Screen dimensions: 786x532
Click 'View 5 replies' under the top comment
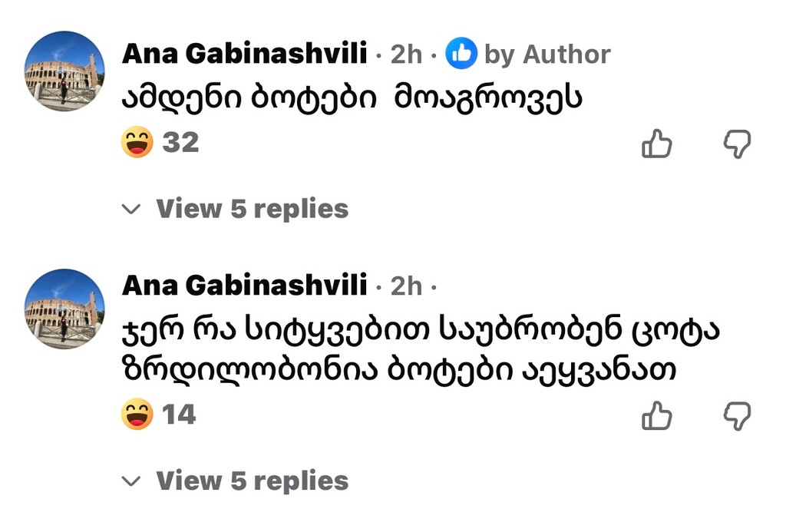252,209
